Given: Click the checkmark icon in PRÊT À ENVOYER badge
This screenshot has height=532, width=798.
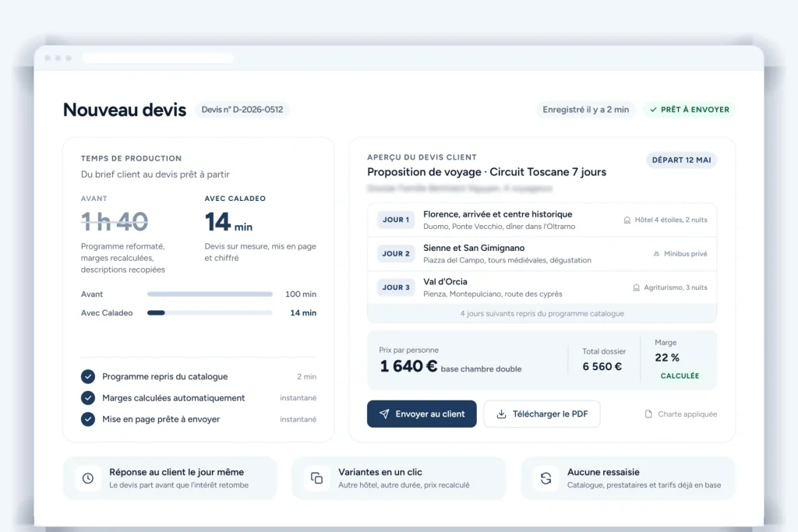Looking at the screenshot, I should pos(653,109).
